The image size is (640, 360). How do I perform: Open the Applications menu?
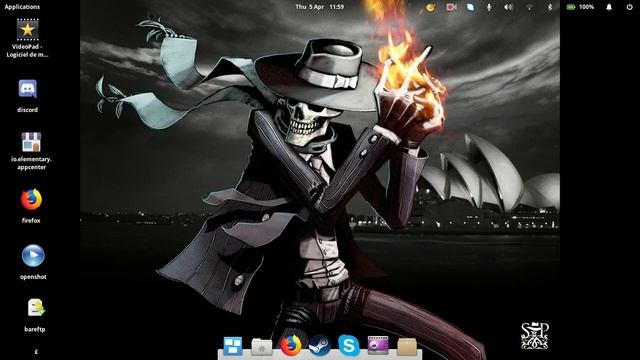click(x=22, y=7)
